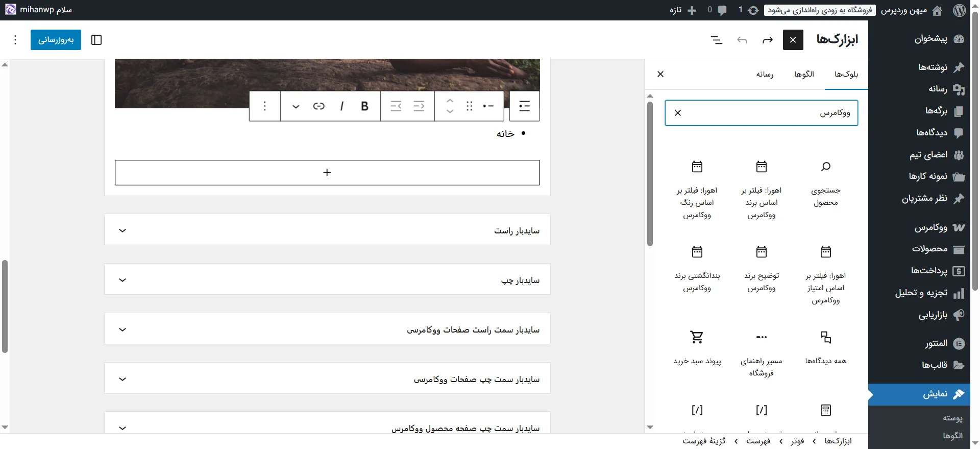
Task: Click the WordPress logo in admin bar
Action: click(960, 10)
